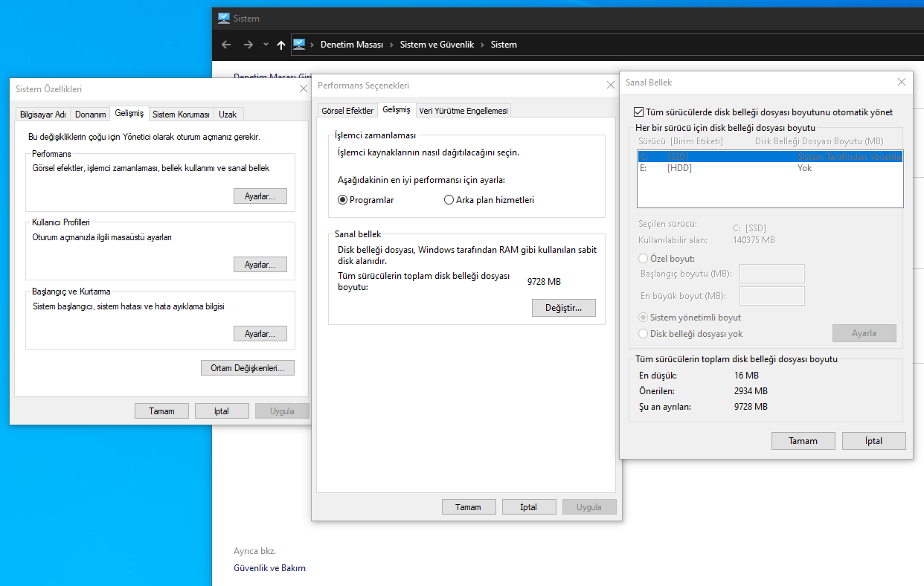Choose the Arka plan hizmetleri option
The image size is (924, 586).
pyautogui.click(x=449, y=200)
